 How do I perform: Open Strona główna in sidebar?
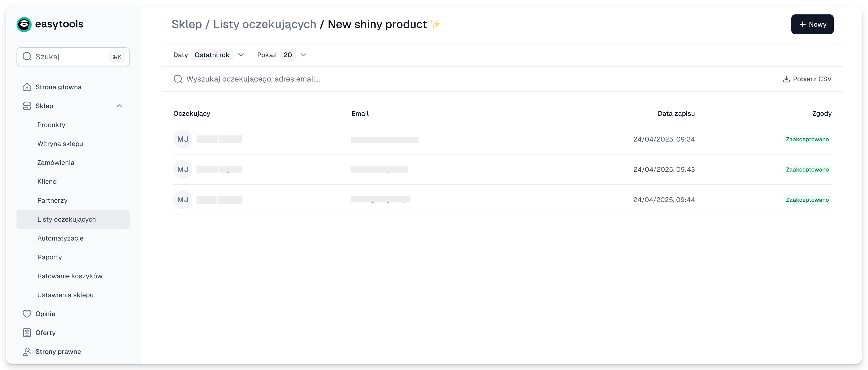click(x=73, y=87)
